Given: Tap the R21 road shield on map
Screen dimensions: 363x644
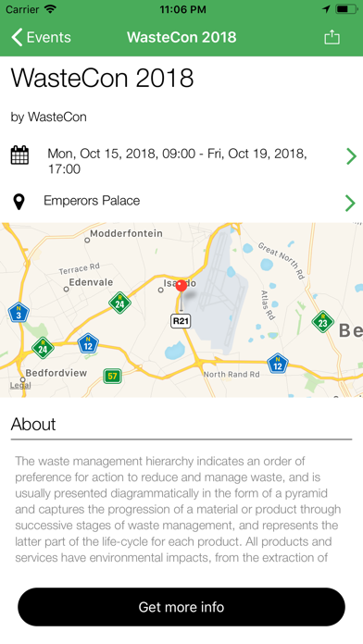Looking at the screenshot, I should pos(181,321).
